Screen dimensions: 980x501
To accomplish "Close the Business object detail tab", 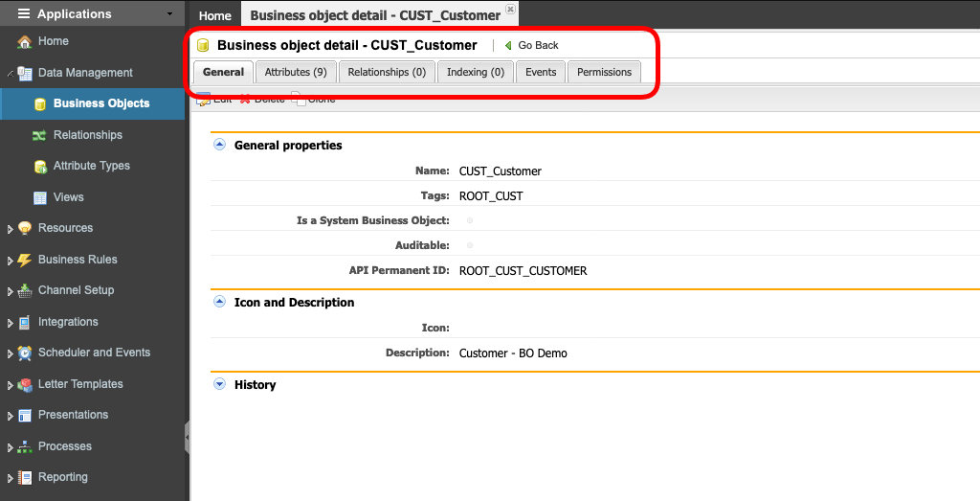I will click(510, 9).
